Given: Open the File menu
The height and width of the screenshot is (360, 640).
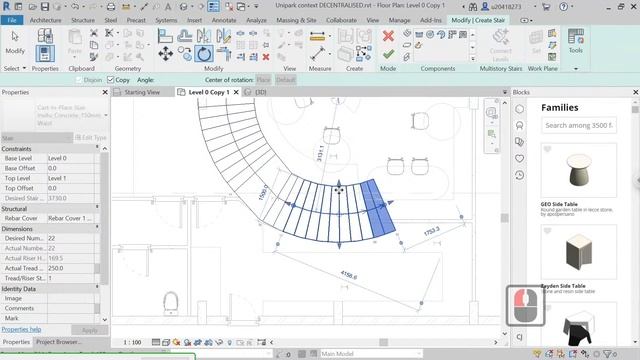Looking at the screenshot, I should coord(12,20).
